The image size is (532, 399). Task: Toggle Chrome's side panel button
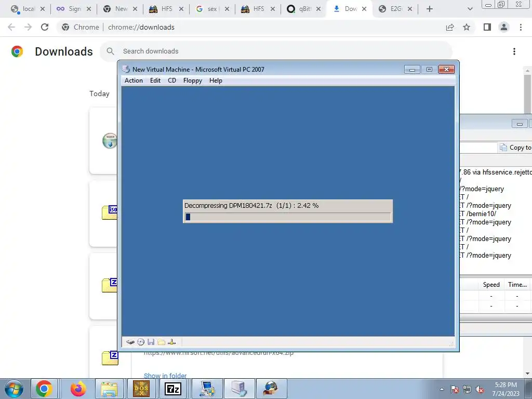(x=487, y=27)
